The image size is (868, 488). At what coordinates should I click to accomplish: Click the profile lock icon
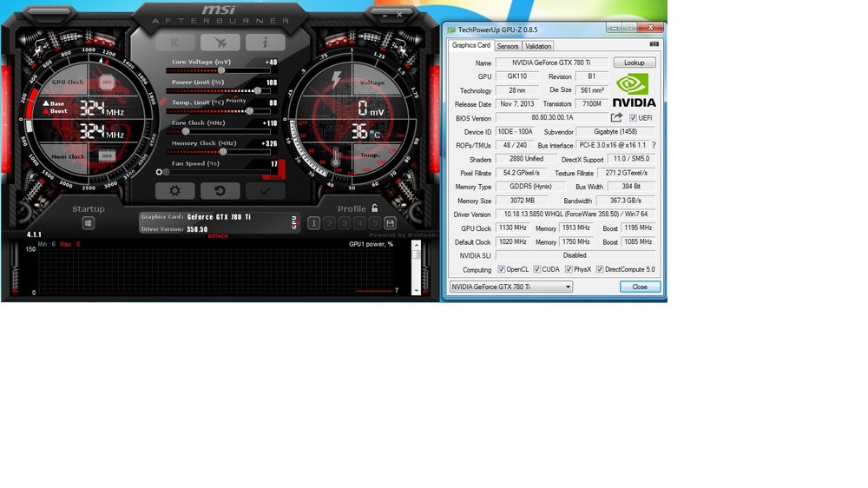(x=375, y=208)
